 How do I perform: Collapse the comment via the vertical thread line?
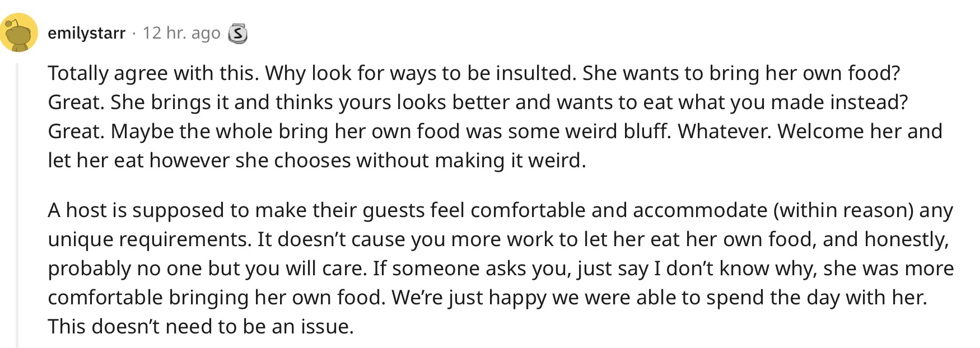pos(17,205)
